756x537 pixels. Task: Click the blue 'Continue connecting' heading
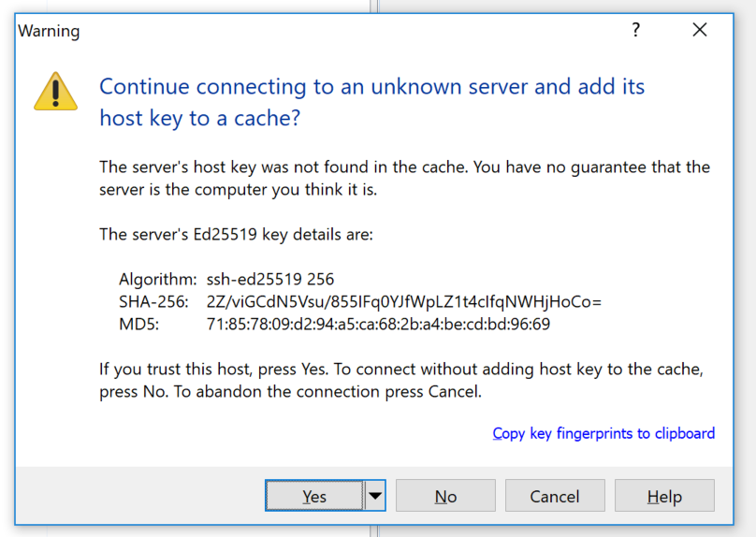coord(371,103)
